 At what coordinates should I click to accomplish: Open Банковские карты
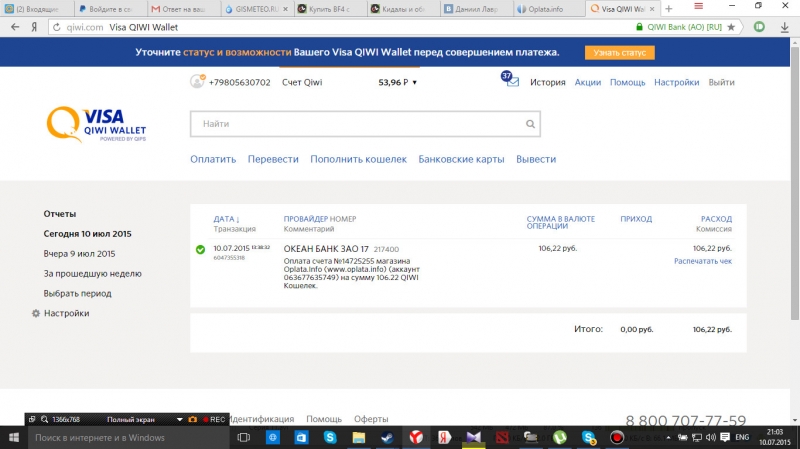click(461, 159)
